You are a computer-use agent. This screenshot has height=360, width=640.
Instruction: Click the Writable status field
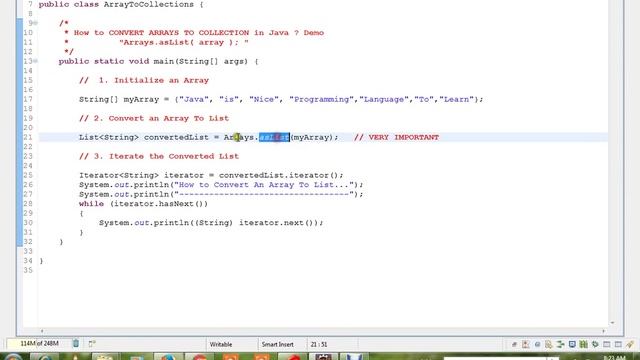(x=221, y=344)
